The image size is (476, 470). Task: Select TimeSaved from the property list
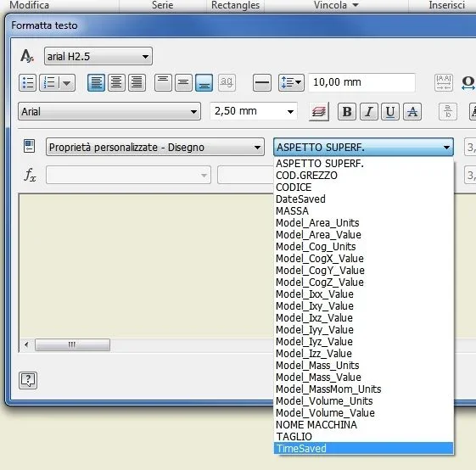tap(363, 449)
